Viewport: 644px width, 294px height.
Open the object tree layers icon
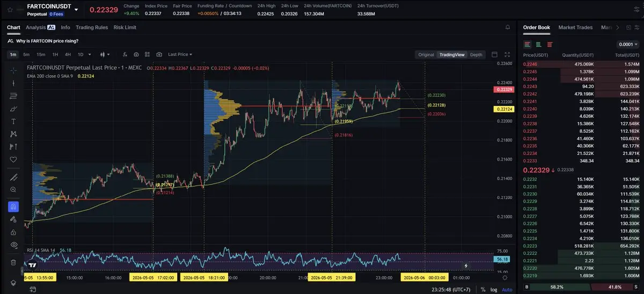13,283
